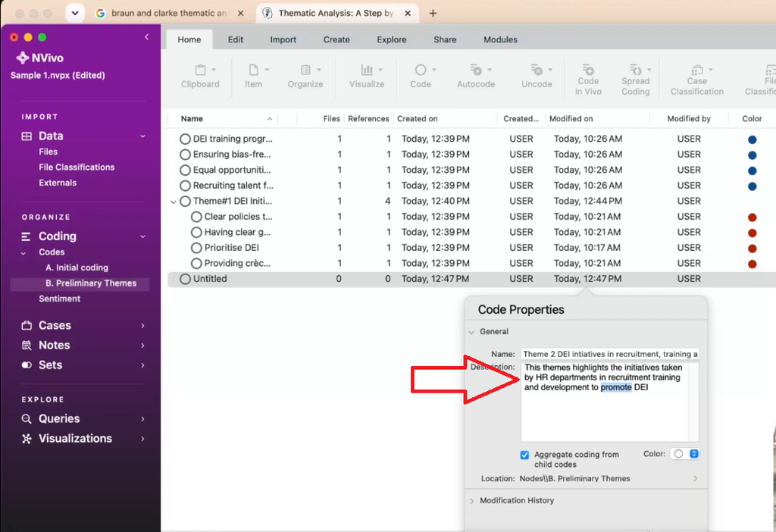Viewport: 776px width, 532px height.
Task: Open Externals in sidebar
Action: 58,183
